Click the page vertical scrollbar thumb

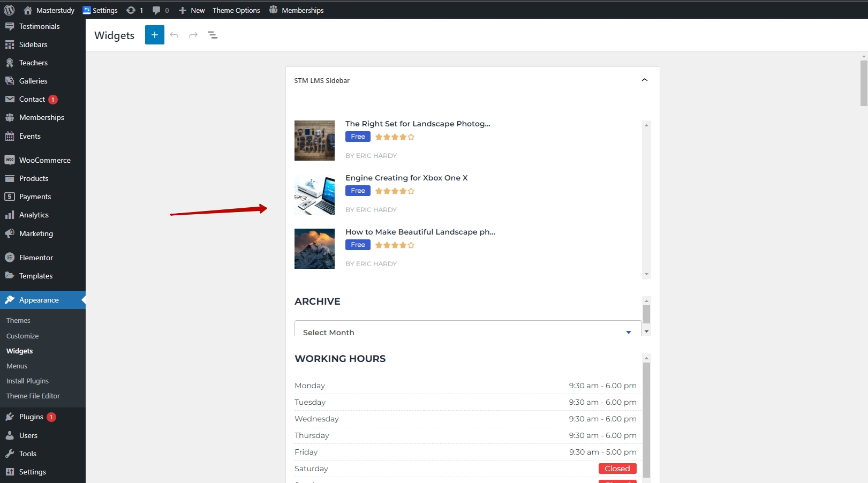(x=863, y=83)
